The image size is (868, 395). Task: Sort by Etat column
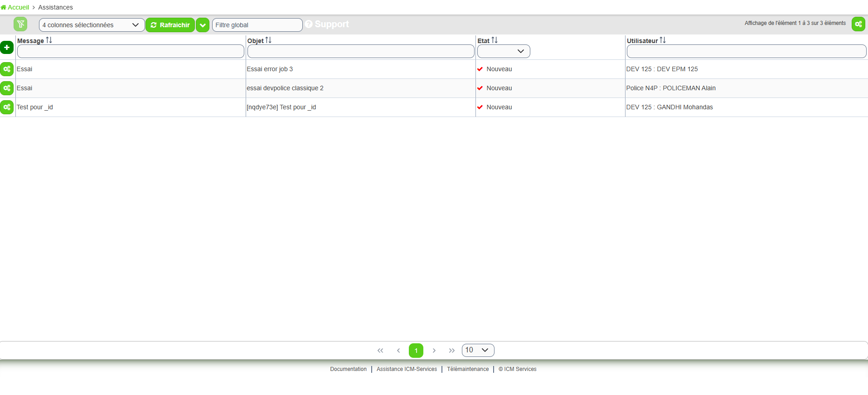pos(495,40)
